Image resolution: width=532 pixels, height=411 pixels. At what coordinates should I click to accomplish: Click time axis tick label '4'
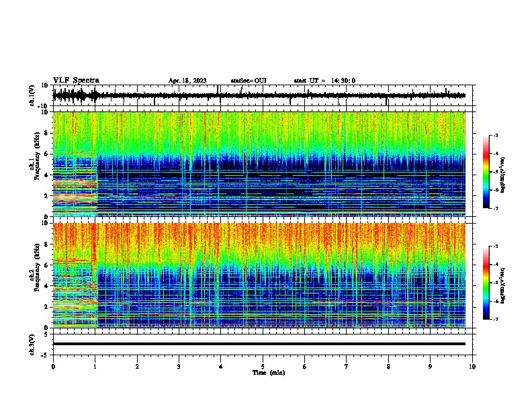tap(221, 367)
